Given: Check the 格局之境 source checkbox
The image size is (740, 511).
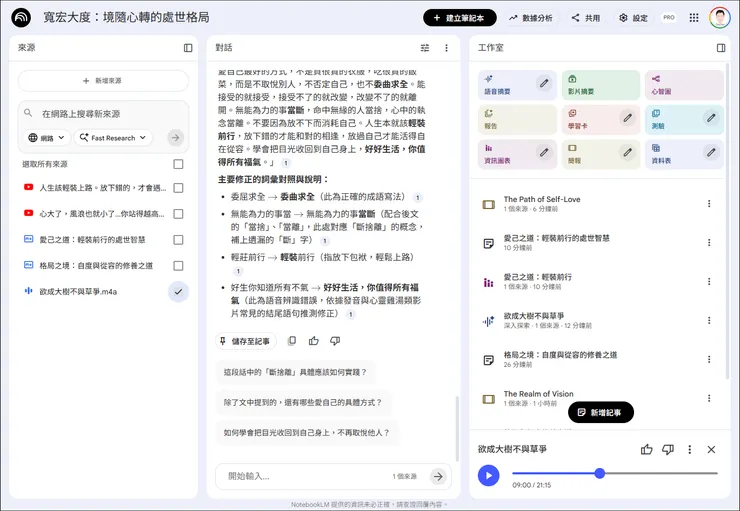Looking at the screenshot, I should coord(178,266).
